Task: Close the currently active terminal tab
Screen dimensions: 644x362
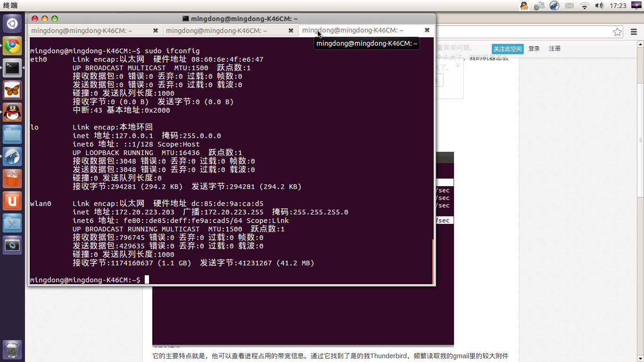Action: coord(427,30)
